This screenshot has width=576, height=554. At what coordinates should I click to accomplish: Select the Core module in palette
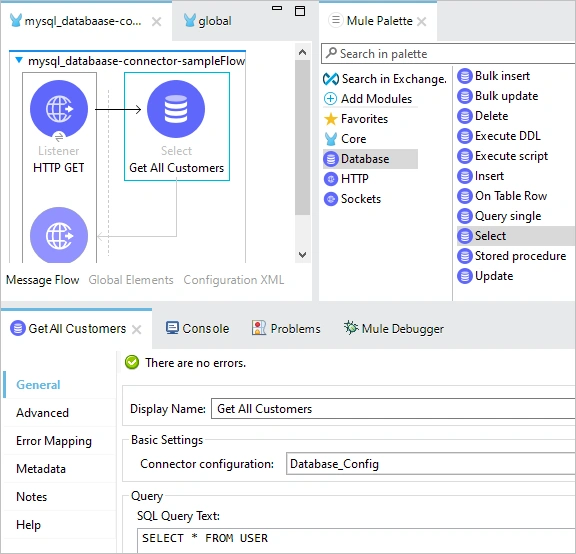[x=345, y=138]
